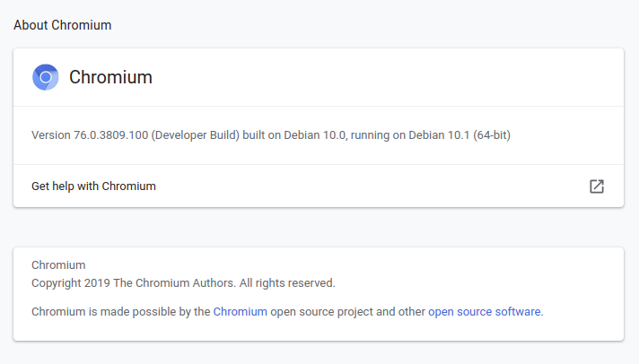Click the small "Chromium" label above the copyright
Screen dimensions: 639x364
click(58, 264)
